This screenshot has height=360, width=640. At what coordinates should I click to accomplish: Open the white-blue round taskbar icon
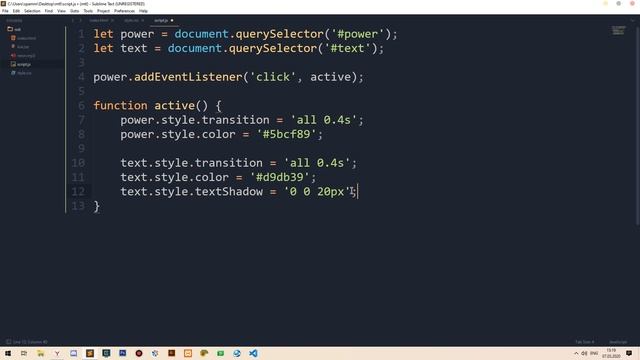pos(155,353)
